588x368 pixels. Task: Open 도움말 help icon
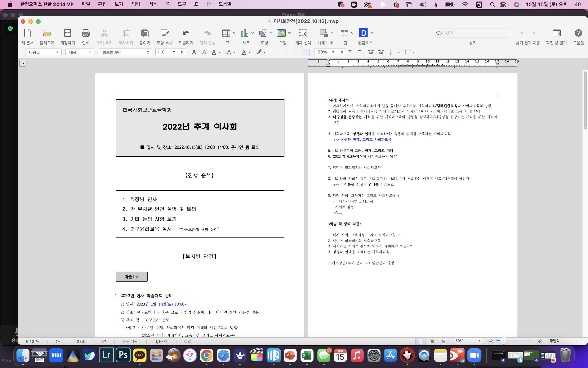(x=578, y=33)
